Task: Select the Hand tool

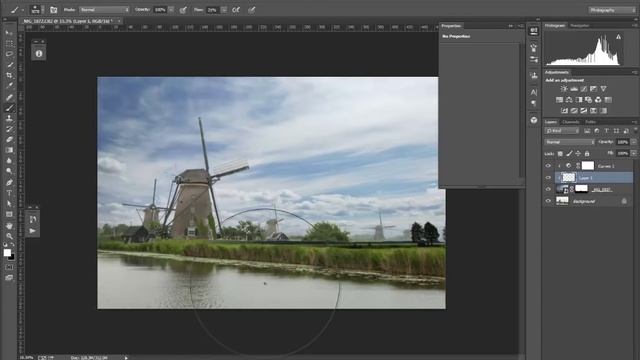Action: coord(9,225)
